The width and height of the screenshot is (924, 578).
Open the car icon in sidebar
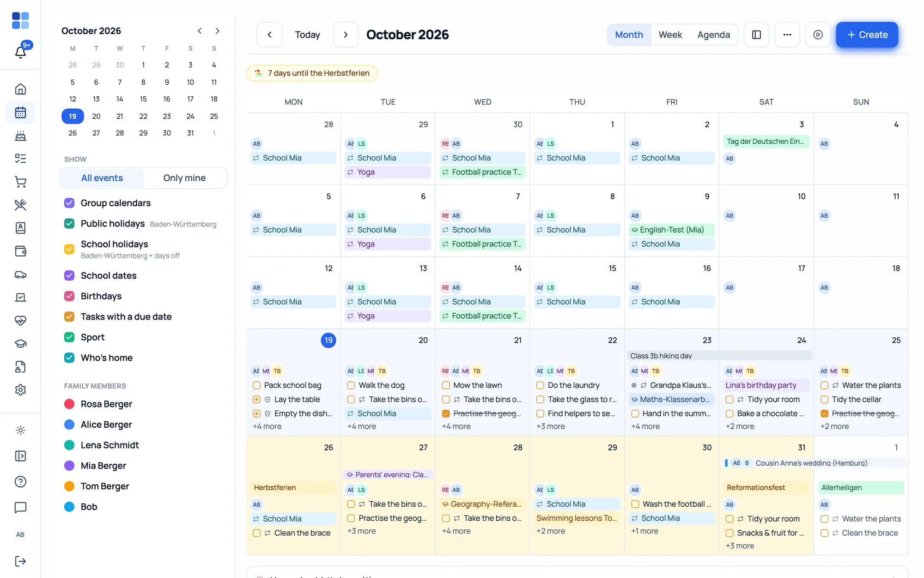[20, 274]
